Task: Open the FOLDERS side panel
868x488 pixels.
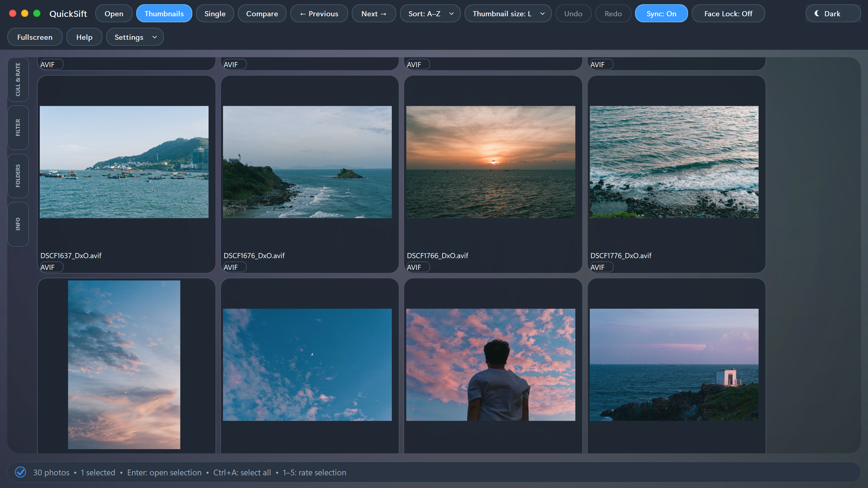Action: (18, 176)
